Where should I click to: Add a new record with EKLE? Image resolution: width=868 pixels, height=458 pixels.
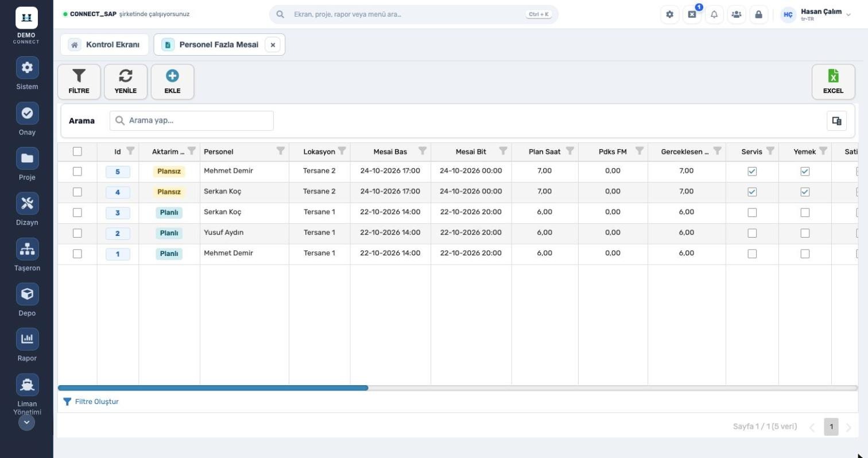(x=172, y=81)
